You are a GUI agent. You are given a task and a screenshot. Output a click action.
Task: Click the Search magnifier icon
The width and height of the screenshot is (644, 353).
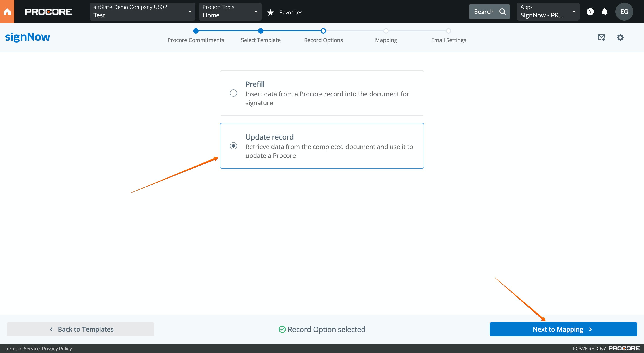coord(502,11)
